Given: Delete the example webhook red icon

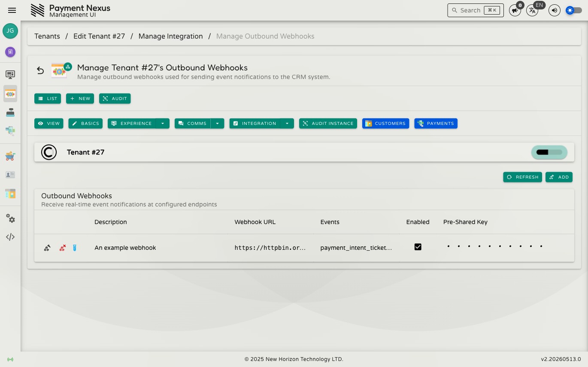Looking at the screenshot, I should pos(62,248).
